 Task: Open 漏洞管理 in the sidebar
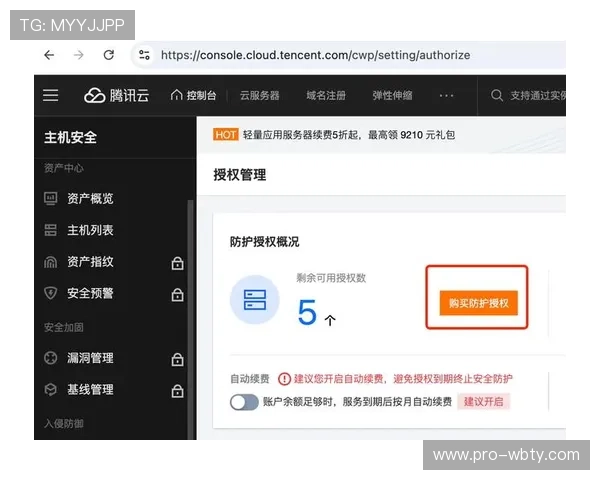[x=90, y=358]
